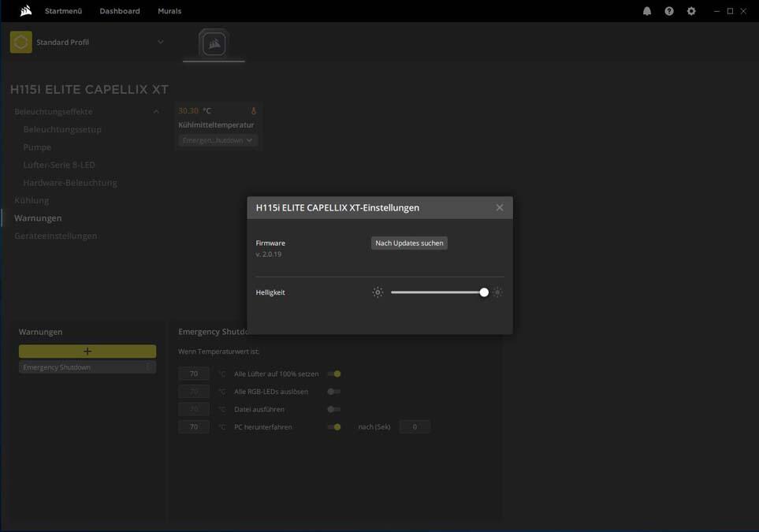This screenshot has width=759, height=532.
Task: Close the H115i Einstellungen dialog
Action: [500, 207]
